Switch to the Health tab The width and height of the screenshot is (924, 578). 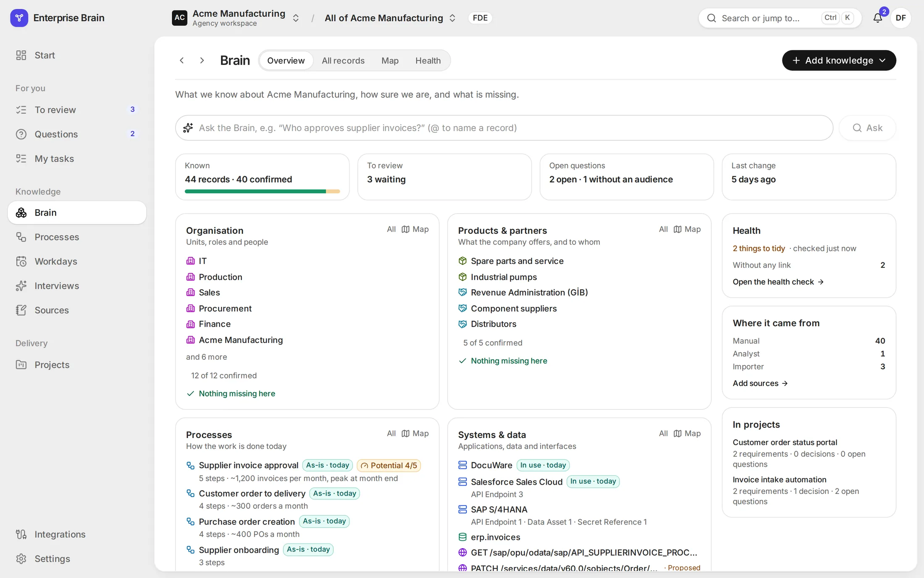pos(428,61)
